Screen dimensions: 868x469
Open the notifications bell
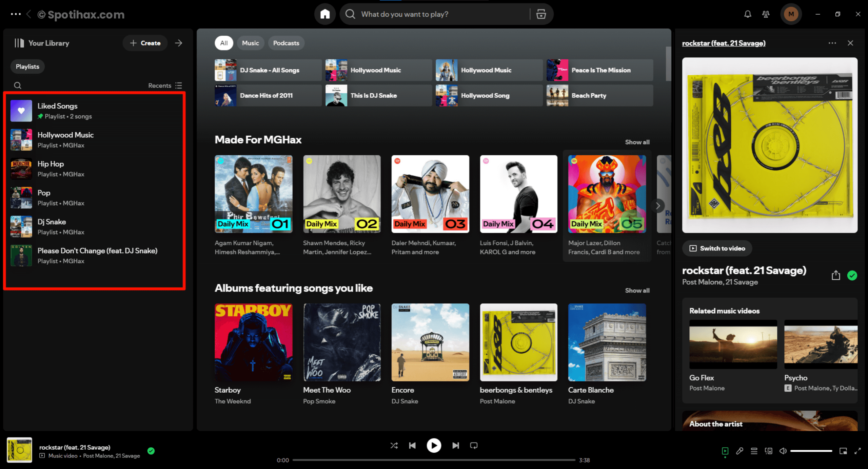[747, 14]
